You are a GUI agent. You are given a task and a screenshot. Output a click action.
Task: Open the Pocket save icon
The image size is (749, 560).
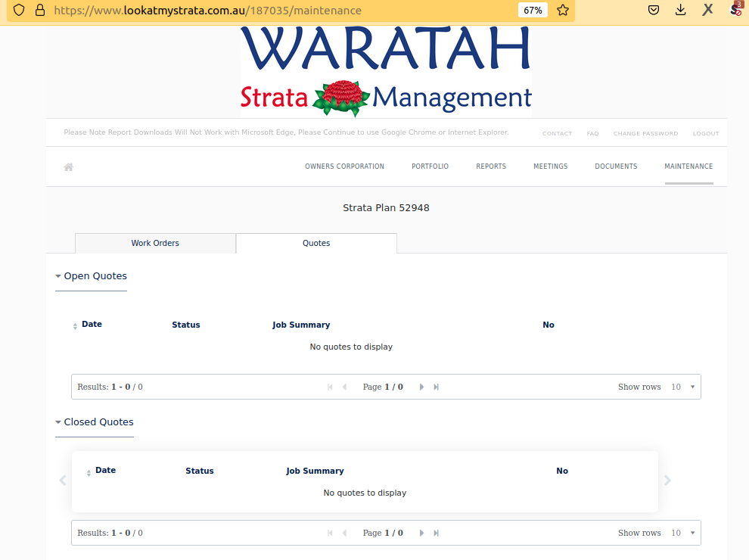(x=654, y=10)
